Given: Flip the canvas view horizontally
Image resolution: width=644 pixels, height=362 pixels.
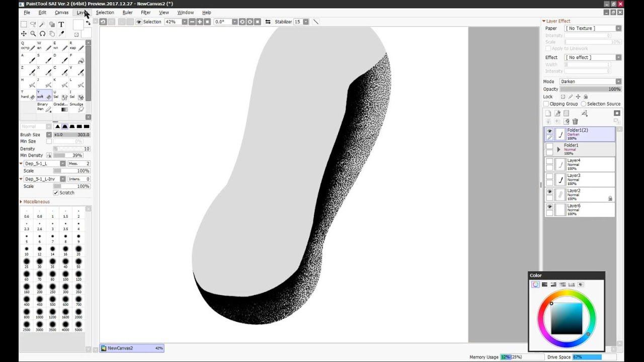Looking at the screenshot, I should (x=268, y=22).
